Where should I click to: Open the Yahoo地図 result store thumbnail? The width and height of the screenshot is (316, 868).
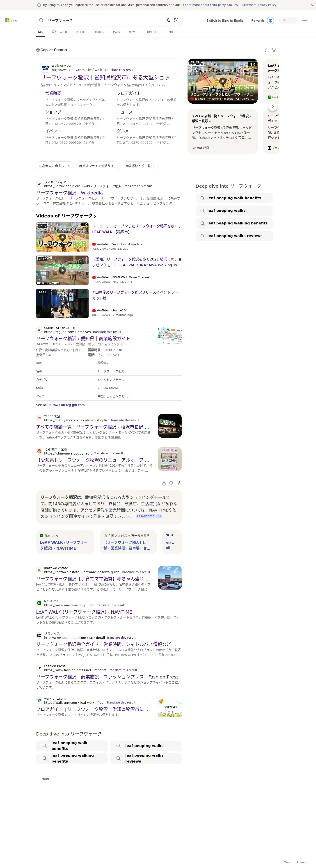coord(170,426)
